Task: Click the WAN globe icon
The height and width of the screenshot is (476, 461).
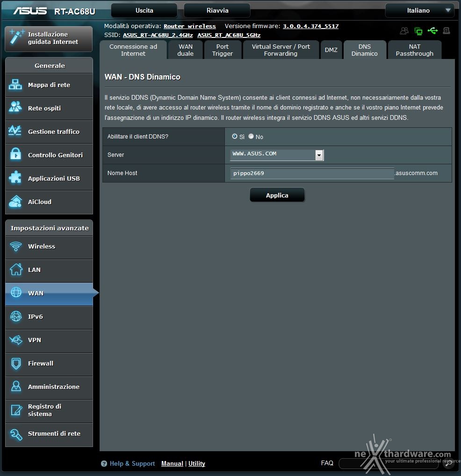Action: click(x=16, y=293)
